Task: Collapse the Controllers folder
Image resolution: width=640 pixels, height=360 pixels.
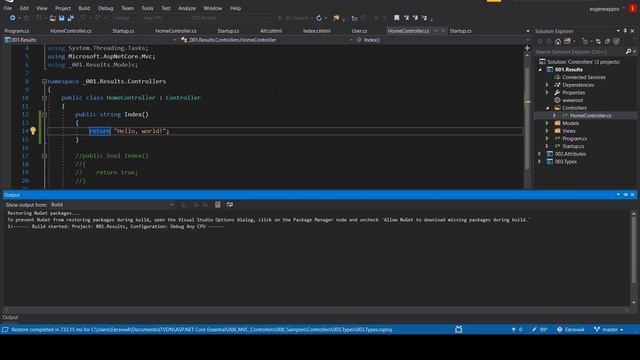Action: [x=547, y=108]
